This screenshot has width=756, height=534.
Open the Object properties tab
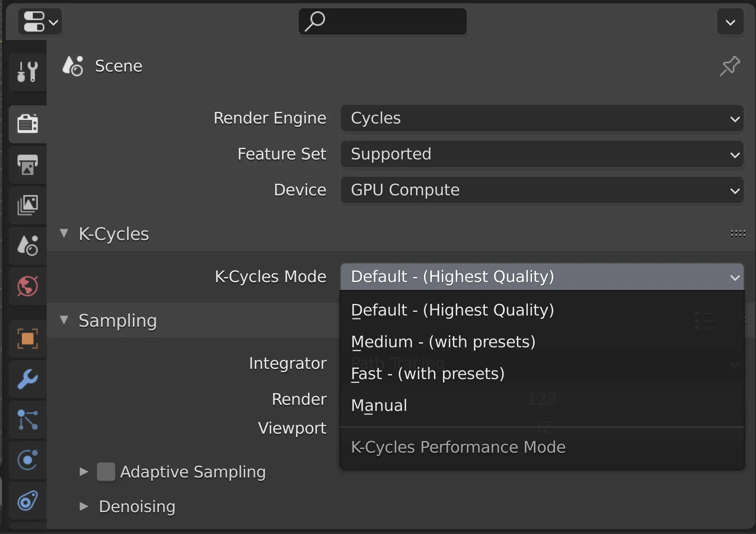click(x=28, y=339)
